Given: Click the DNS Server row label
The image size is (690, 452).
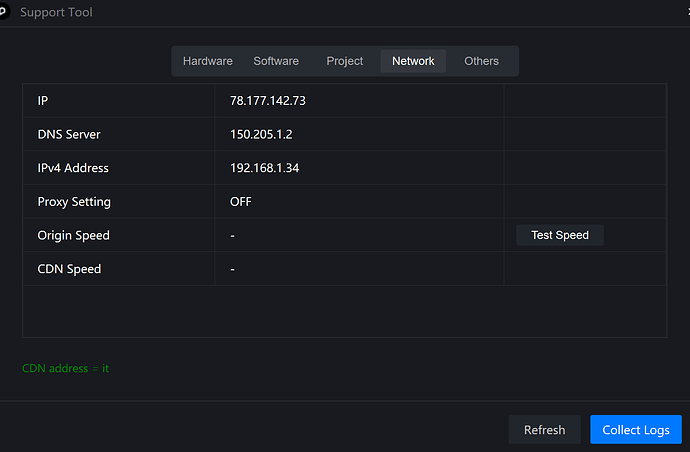Looking at the screenshot, I should pyautogui.click(x=69, y=134).
